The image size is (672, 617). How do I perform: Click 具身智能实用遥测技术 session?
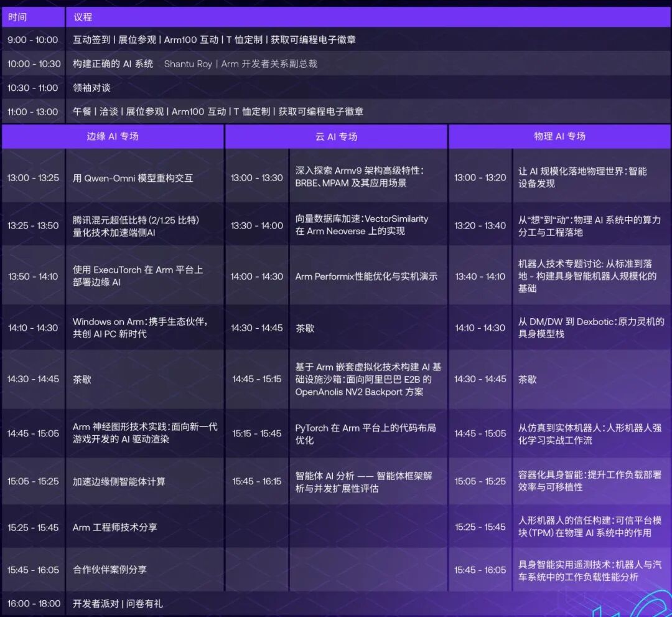(x=590, y=571)
